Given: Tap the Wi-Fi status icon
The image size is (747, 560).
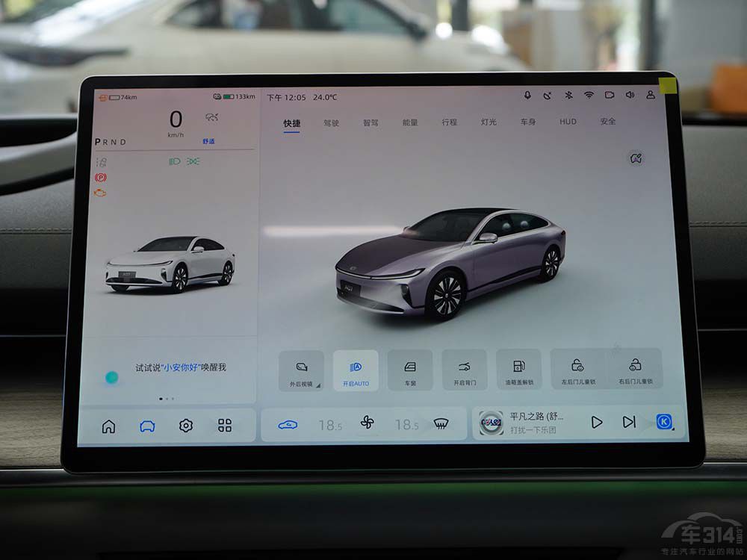Looking at the screenshot, I should pyautogui.click(x=589, y=96).
